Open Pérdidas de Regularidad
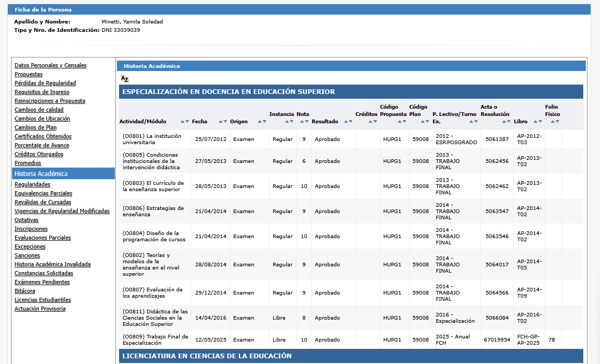The height and width of the screenshot is (364, 600). (x=45, y=83)
